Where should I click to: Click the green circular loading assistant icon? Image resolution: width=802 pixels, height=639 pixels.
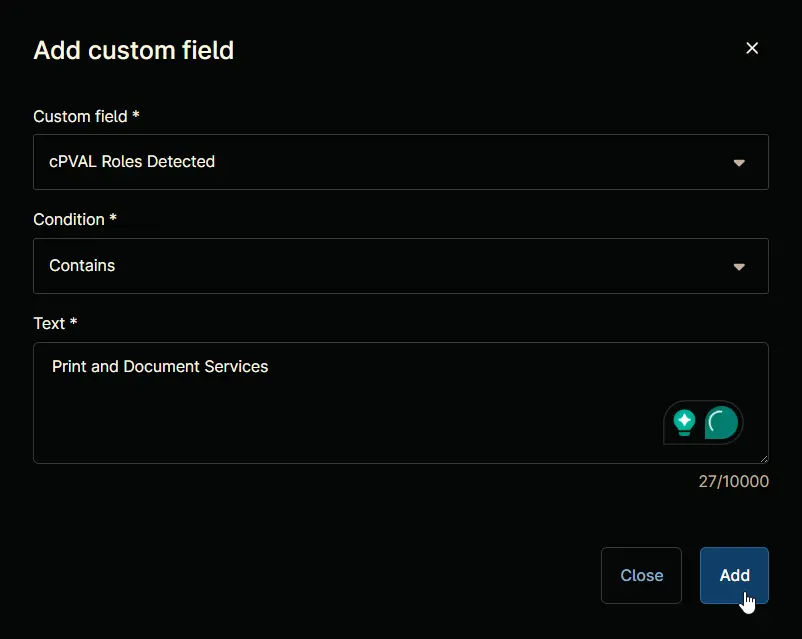click(x=721, y=423)
